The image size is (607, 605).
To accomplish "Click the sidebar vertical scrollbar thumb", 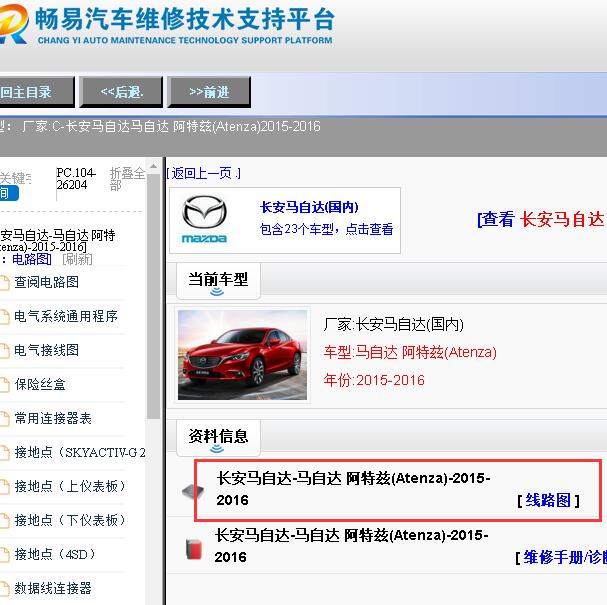I will pyautogui.click(x=153, y=296).
